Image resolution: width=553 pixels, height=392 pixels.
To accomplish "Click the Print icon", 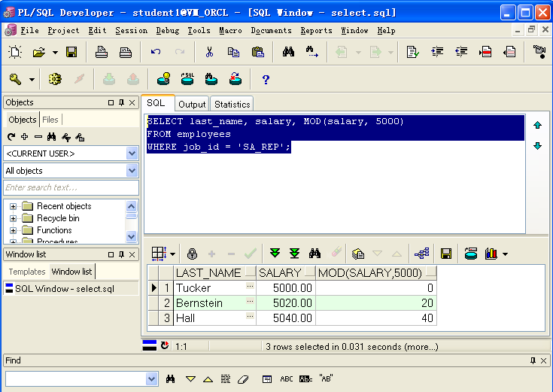I will pyautogui.click(x=102, y=52).
